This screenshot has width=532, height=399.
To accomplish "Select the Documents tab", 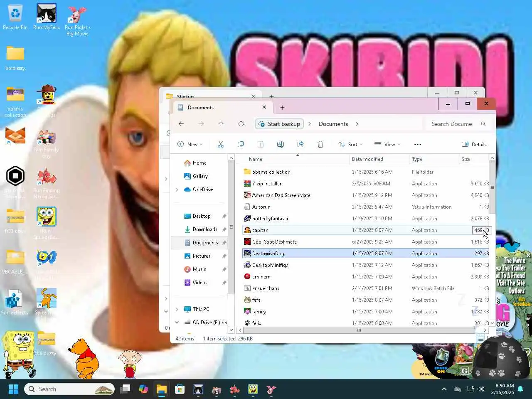I will click(x=222, y=107).
